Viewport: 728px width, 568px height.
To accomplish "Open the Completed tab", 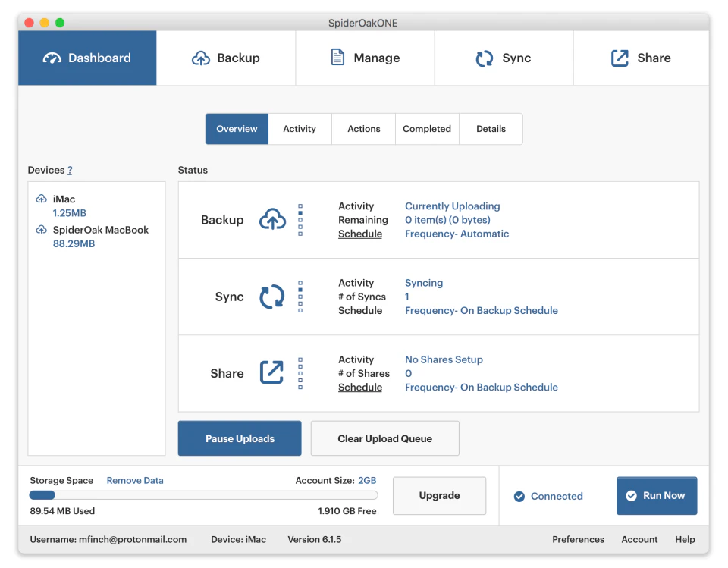I will [x=427, y=129].
